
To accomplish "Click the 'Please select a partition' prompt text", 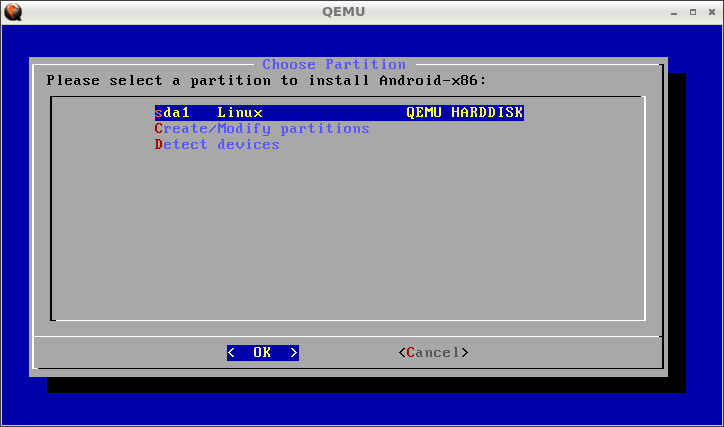I will (x=266, y=80).
